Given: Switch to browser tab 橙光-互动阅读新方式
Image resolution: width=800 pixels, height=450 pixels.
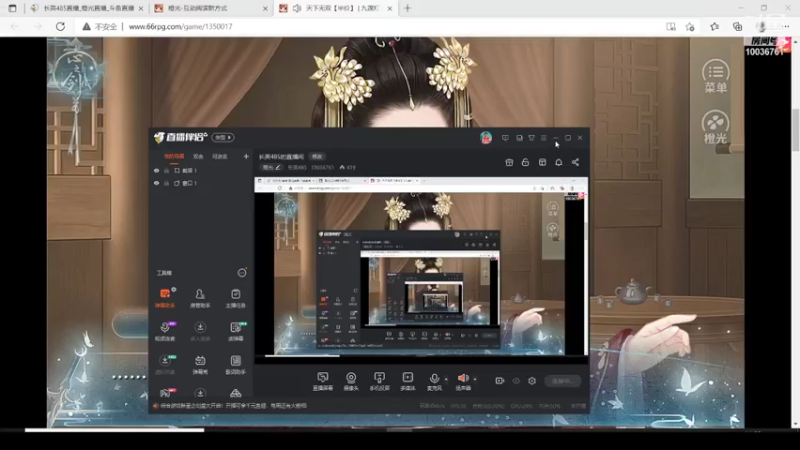Looking at the screenshot, I should tap(212, 8).
